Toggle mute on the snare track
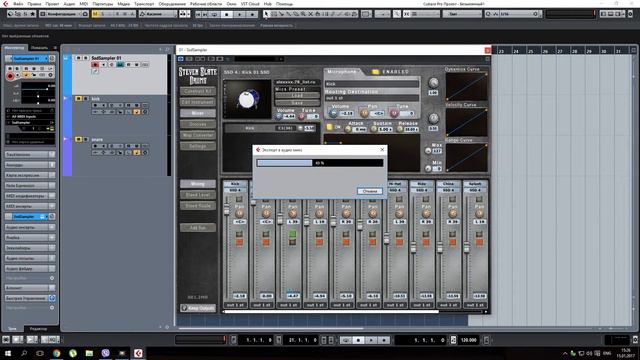640x360 pixels. tap(78, 139)
